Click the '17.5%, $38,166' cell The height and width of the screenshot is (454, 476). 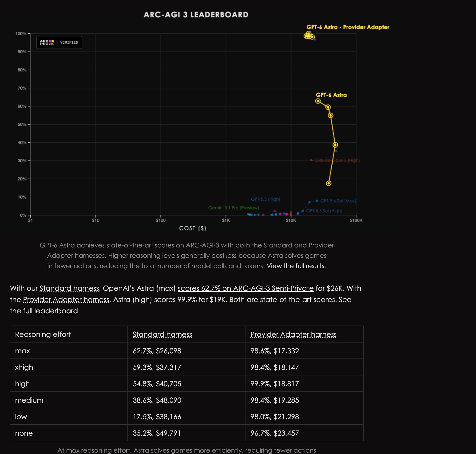(x=186, y=417)
